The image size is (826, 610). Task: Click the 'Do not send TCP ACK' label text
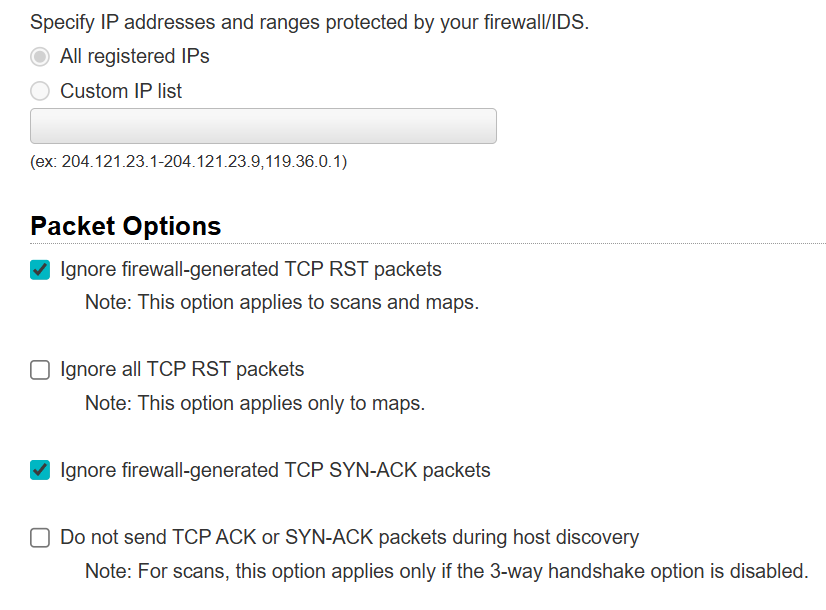(349, 538)
